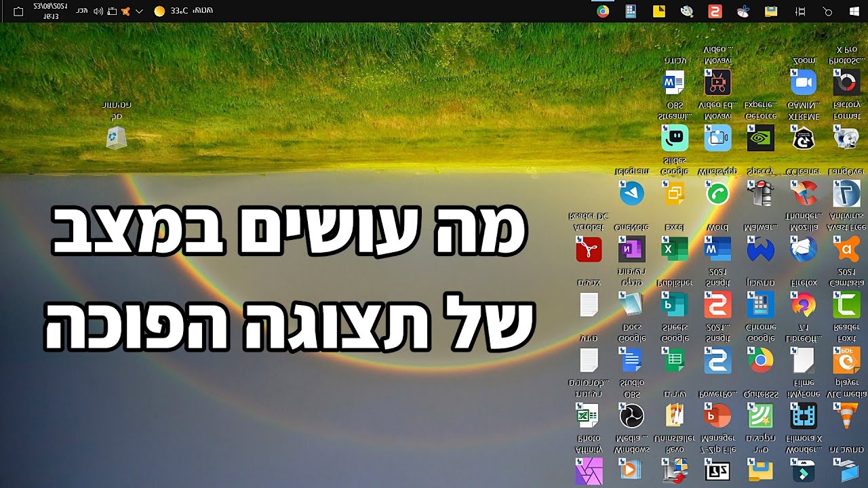The width and height of the screenshot is (868, 488).
Task: Select the iMyFone Filme desktop icon
Action: point(803,415)
